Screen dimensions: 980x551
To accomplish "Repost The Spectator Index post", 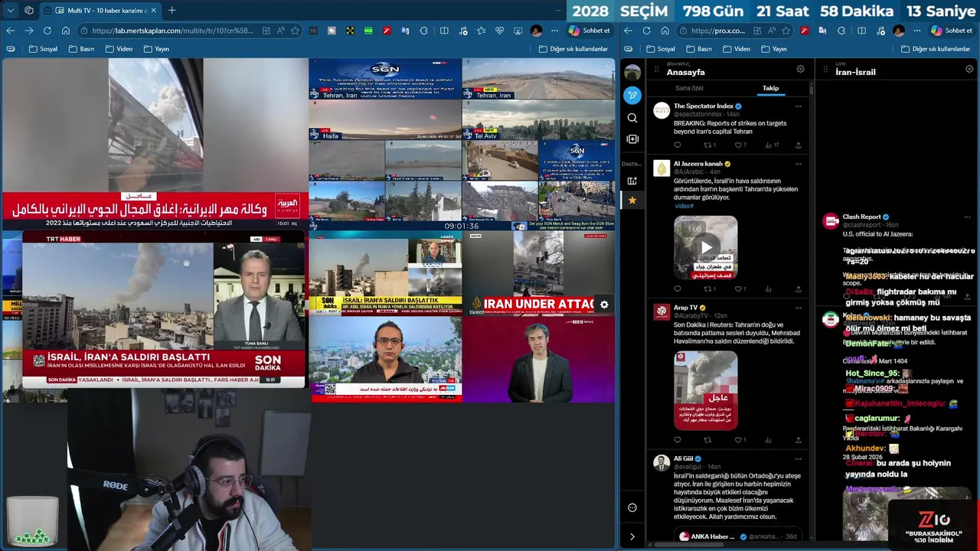I will 707,145.
